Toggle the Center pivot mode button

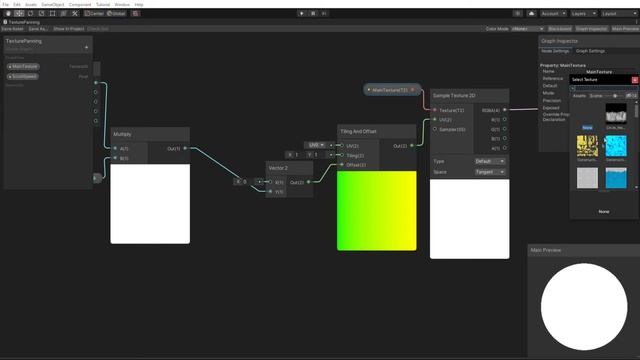coord(94,13)
